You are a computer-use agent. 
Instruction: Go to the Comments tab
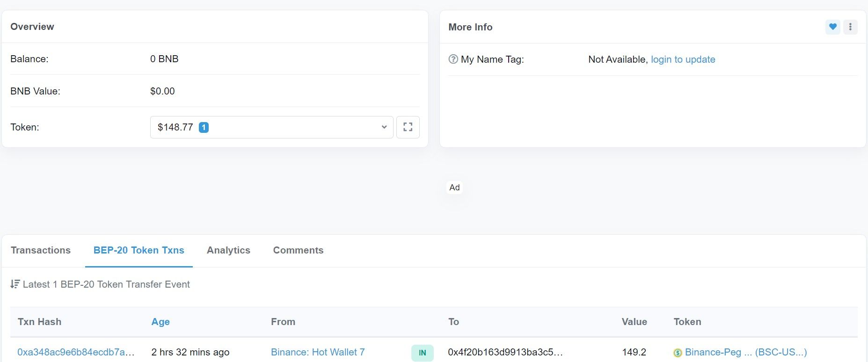(x=298, y=250)
